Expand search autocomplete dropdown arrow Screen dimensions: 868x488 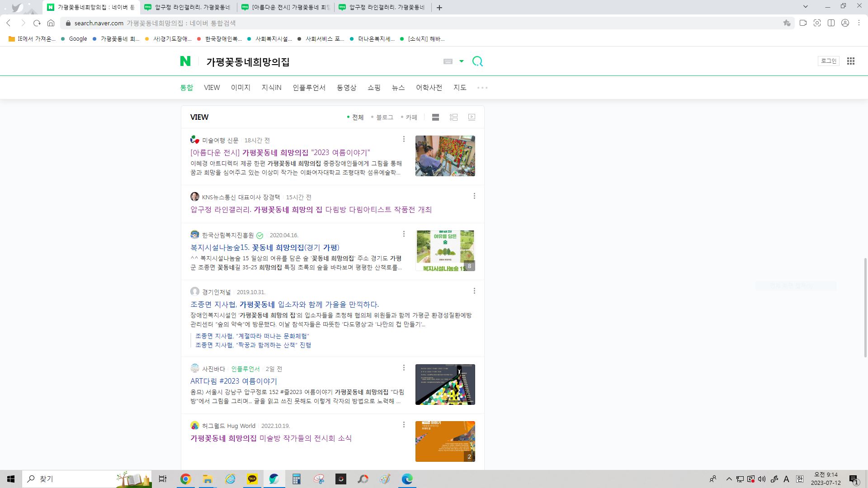point(462,61)
